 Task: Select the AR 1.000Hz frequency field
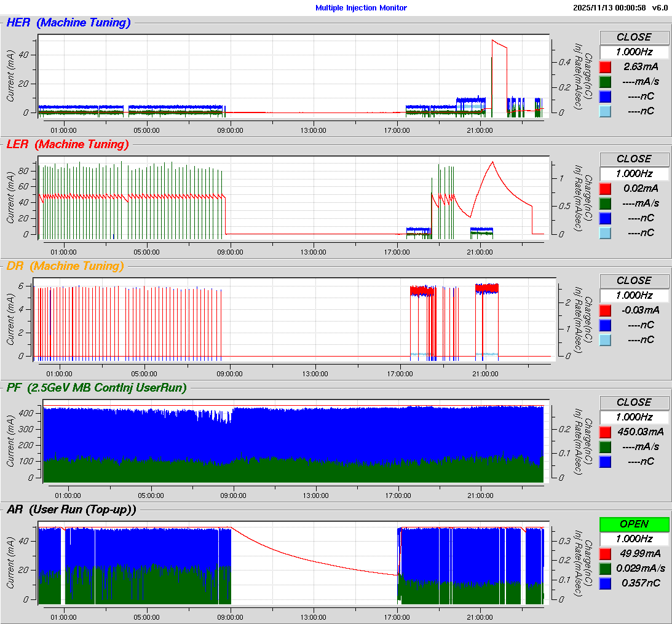[634, 539]
